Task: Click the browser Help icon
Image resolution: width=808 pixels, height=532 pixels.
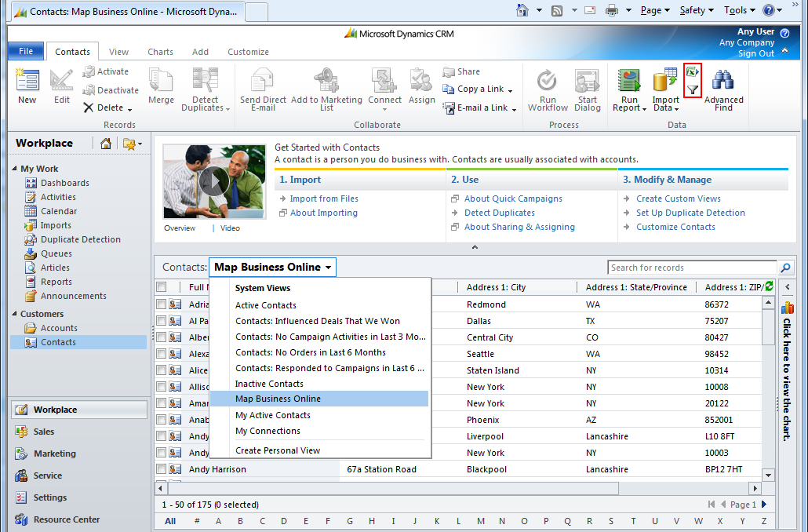Action: coord(768,9)
